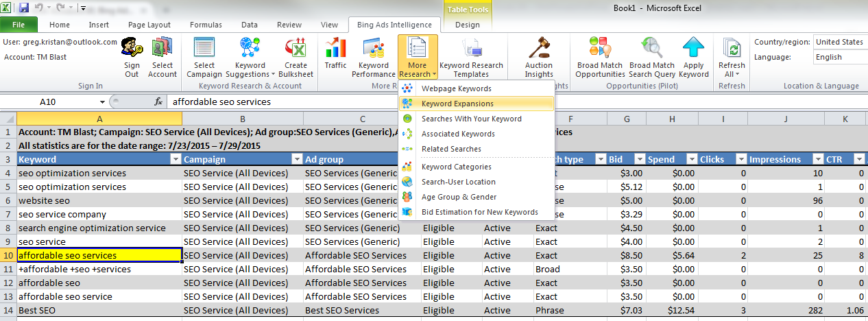Open the CTR column filter dropdown
The width and height of the screenshot is (868, 321).
coord(860,159)
